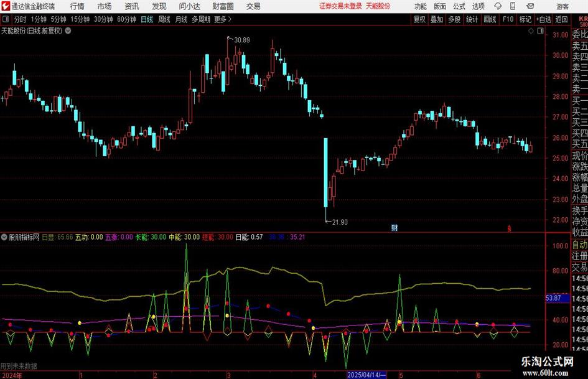Toggle the right info panel icon
588x379 pixels.
pyautogui.click(x=540, y=31)
